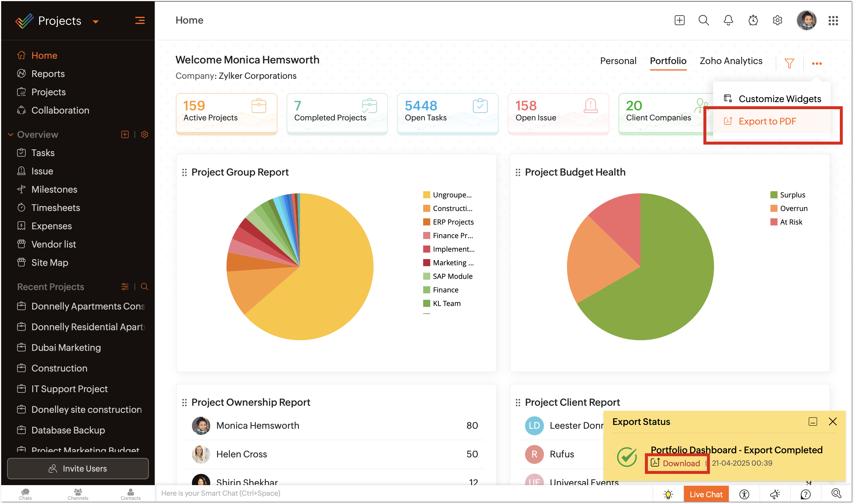This screenshot has width=854, height=504.
Task: Click the Overview section settings gear icon
Action: pos(144,135)
